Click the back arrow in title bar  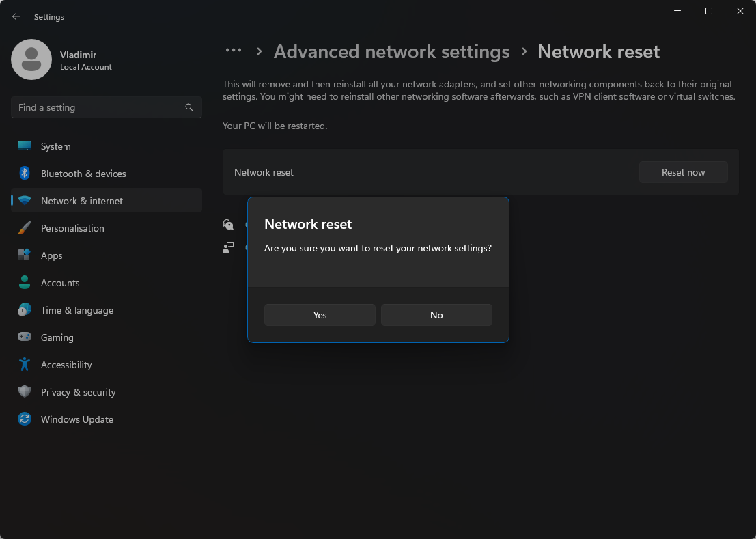[16, 17]
